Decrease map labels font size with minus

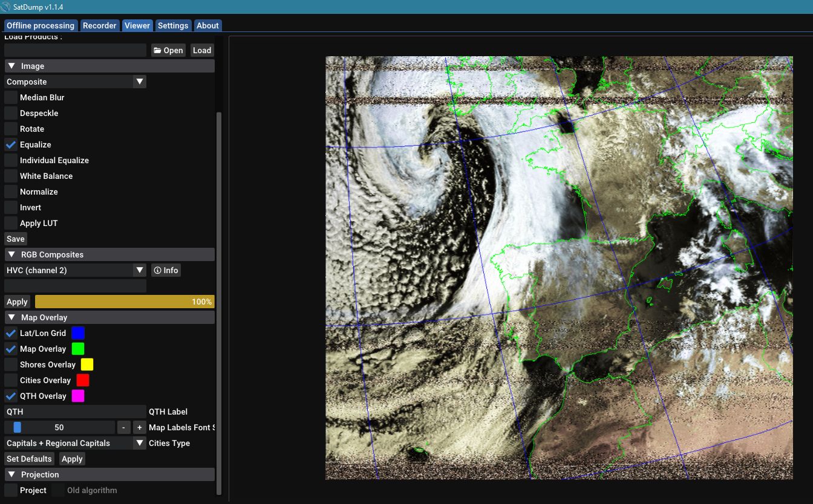click(x=123, y=427)
